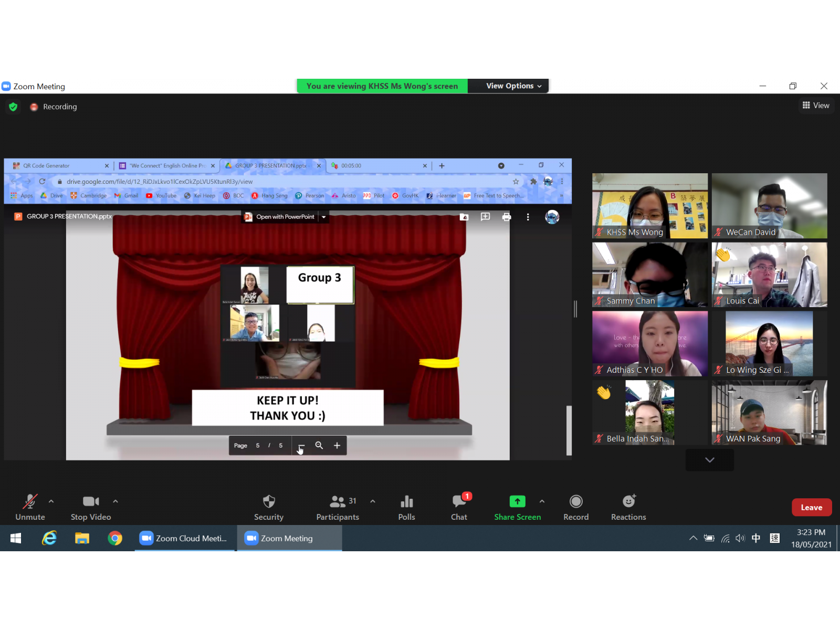Open Google Chrome from the taskbar

point(115,538)
